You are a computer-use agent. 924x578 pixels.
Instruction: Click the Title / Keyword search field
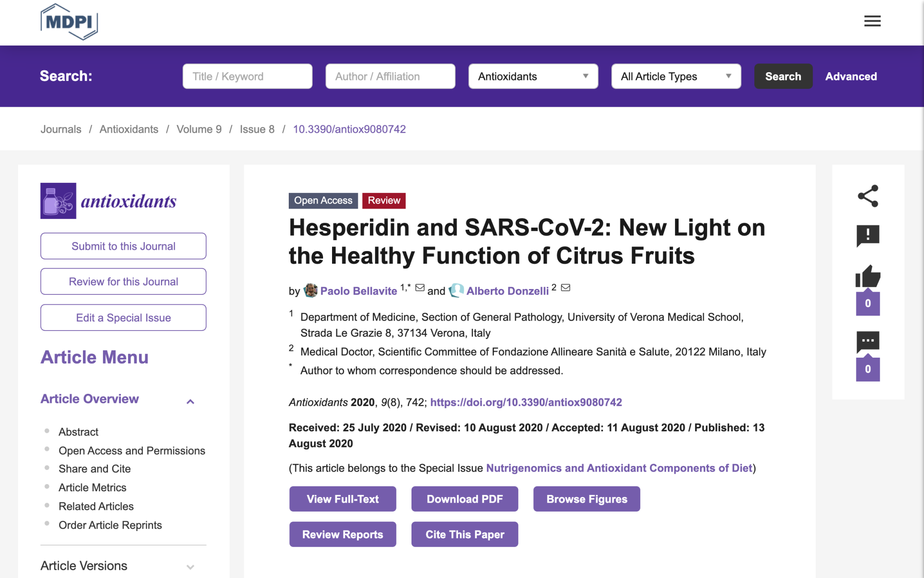247,76
